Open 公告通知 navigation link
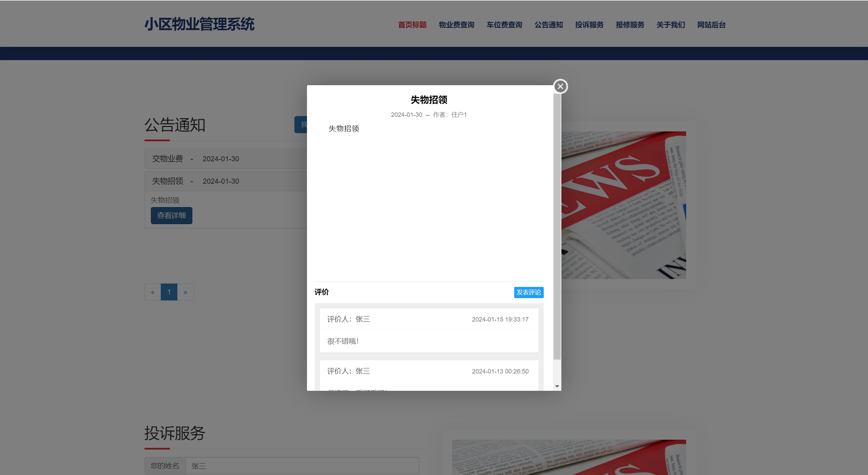Screen dimensions: 868x475 [548, 25]
